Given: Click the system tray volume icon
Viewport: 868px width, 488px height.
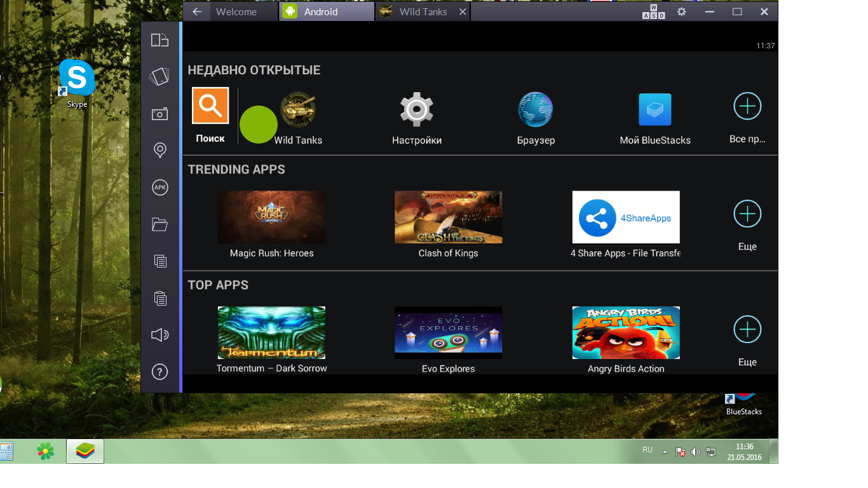Looking at the screenshot, I should tap(696, 452).
